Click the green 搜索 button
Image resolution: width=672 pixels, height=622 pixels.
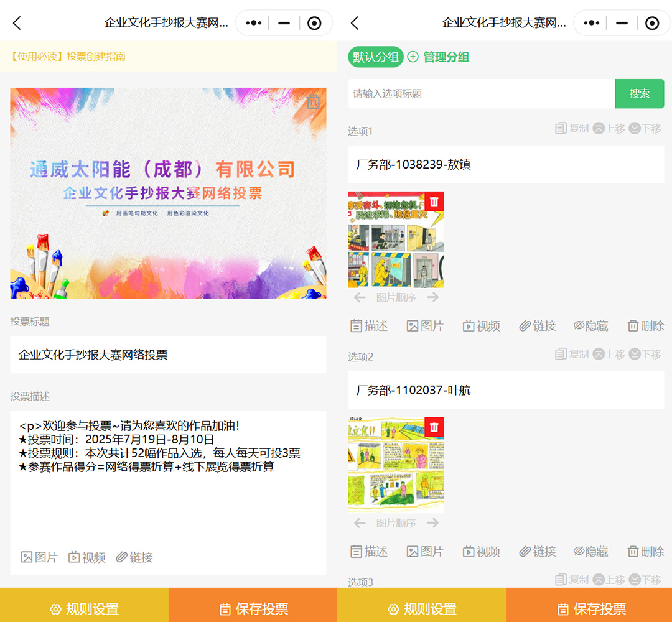640,94
